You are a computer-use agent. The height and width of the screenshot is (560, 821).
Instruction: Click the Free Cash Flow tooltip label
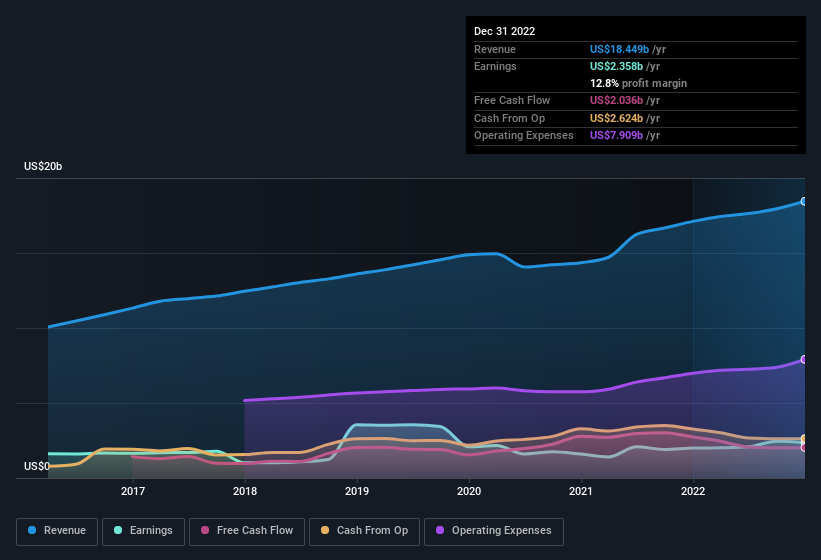point(512,100)
